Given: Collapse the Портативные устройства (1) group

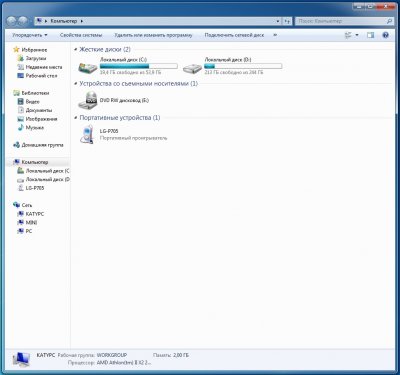Looking at the screenshot, I should pos(76,118).
